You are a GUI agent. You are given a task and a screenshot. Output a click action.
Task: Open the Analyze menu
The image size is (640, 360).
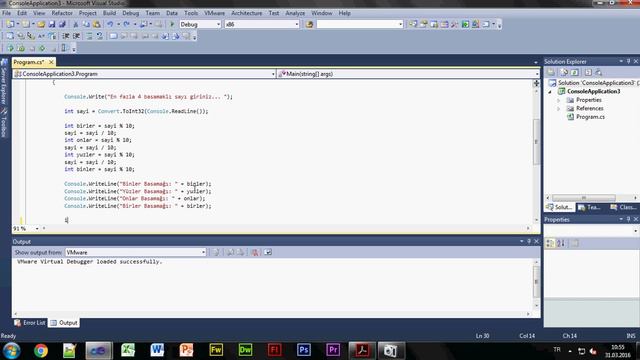point(295,13)
